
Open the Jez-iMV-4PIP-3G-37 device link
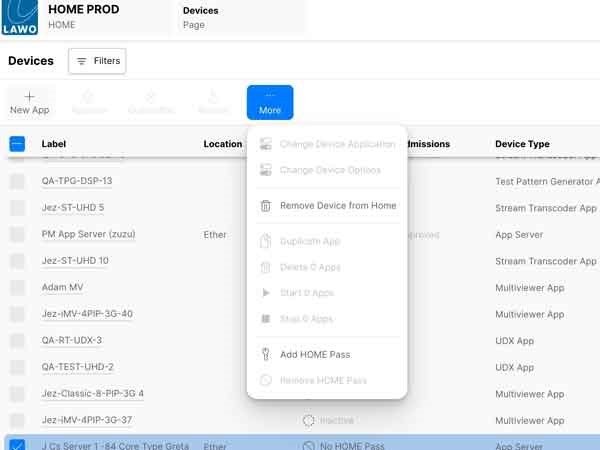click(87, 421)
